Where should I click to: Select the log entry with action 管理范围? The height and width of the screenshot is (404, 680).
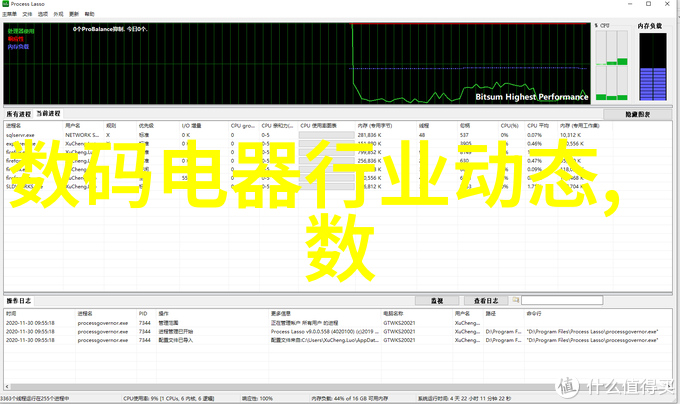coord(338,323)
